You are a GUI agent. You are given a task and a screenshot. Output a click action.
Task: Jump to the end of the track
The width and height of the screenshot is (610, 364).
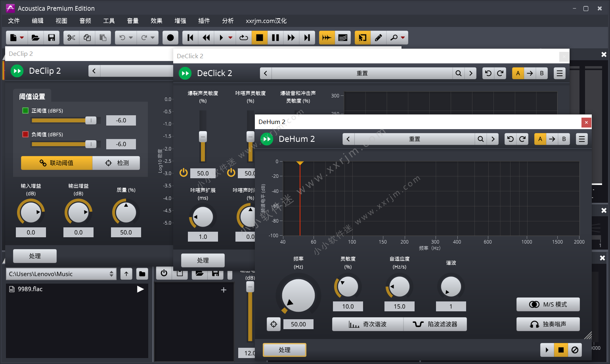pyautogui.click(x=307, y=38)
